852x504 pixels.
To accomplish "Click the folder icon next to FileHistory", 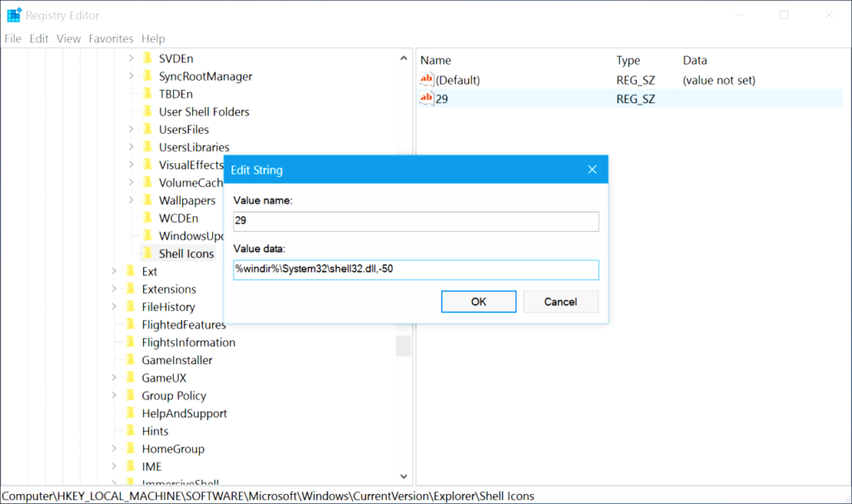I will [131, 307].
